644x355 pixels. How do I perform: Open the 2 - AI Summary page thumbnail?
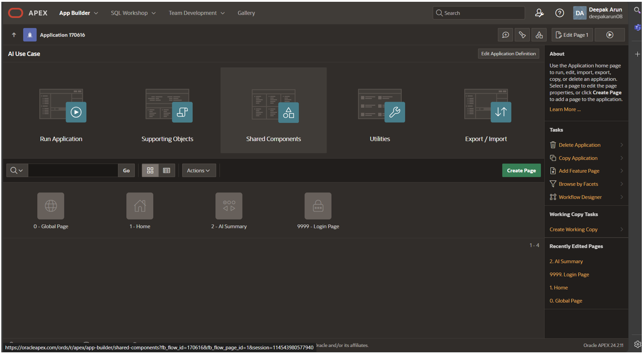click(x=229, y=206)
